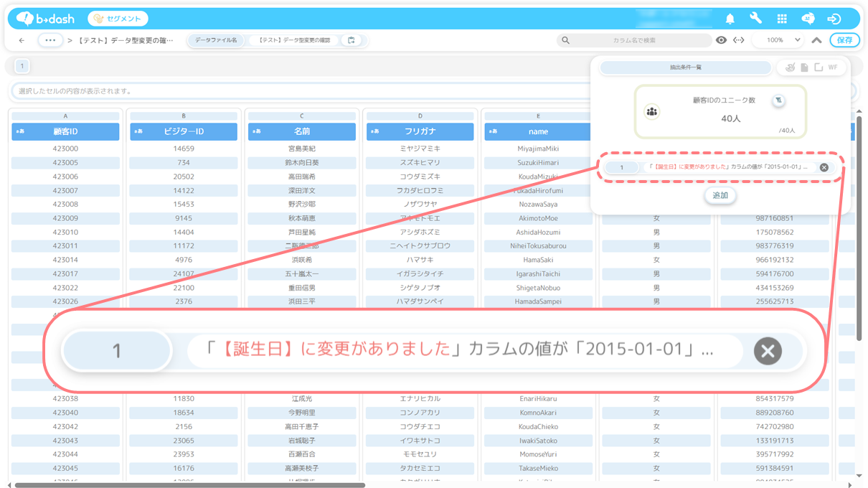Click the 追加 add condition button

(720, 195)
